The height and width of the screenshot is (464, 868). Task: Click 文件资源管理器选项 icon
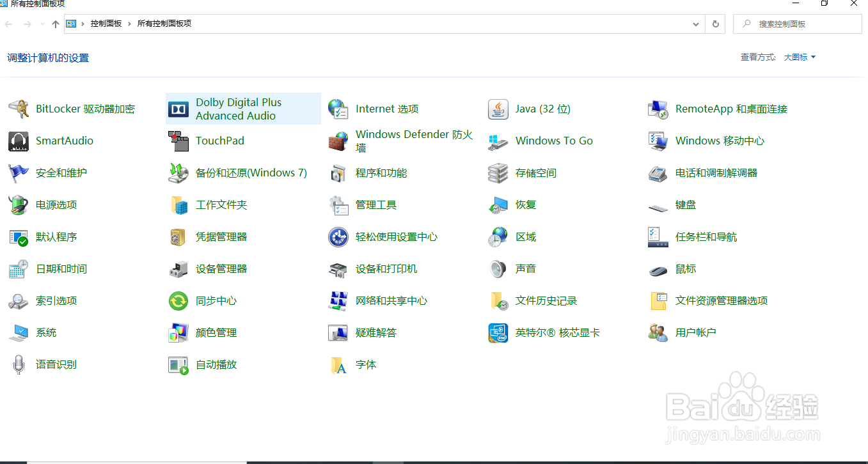[658, 301]
